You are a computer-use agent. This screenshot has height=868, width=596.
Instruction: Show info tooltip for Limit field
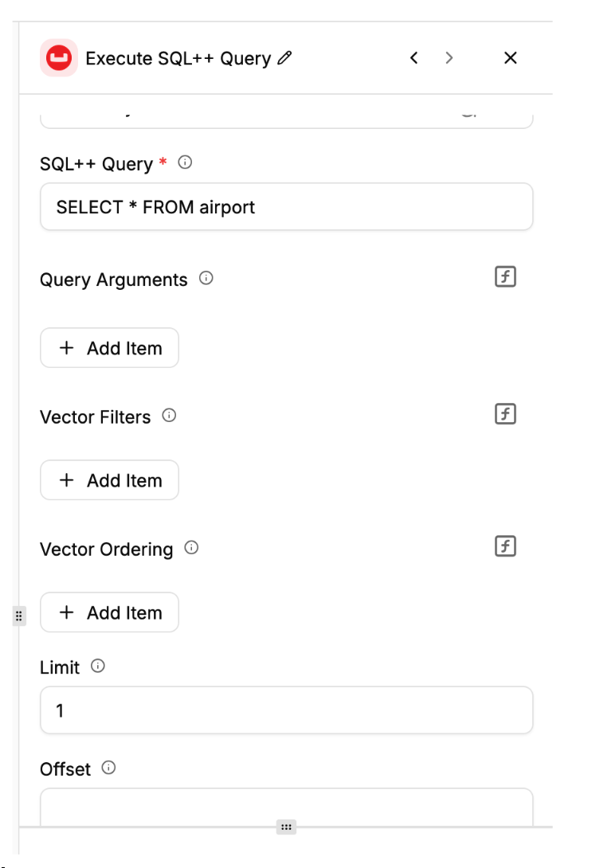click(98, 667)
